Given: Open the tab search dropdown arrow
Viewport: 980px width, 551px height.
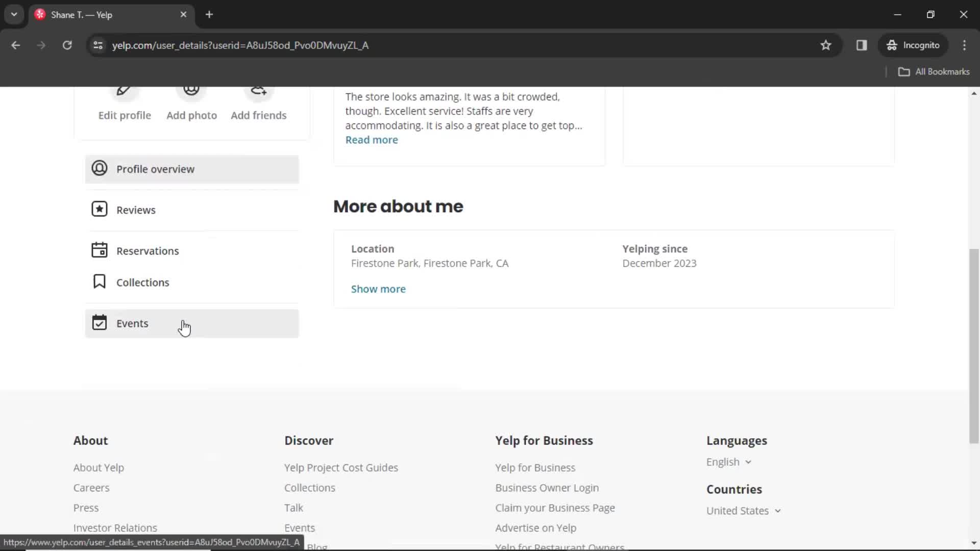Looking at the screenshot, I should coord(14,15).
